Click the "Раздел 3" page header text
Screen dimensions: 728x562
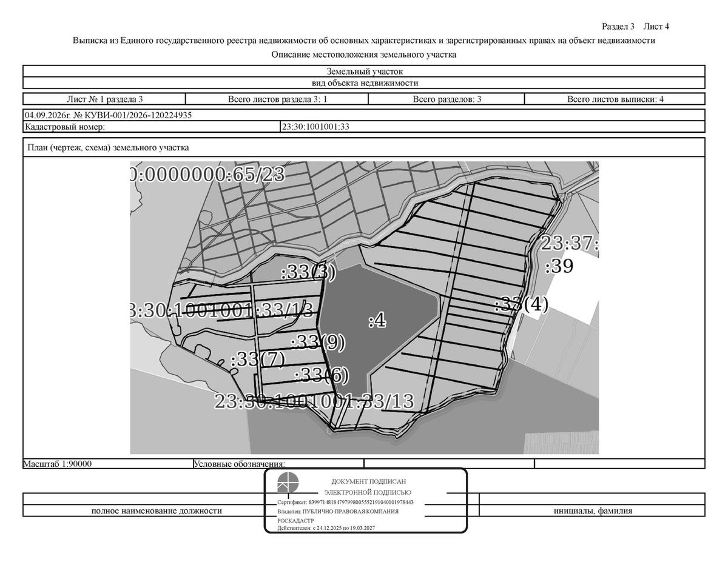(618, 27)
